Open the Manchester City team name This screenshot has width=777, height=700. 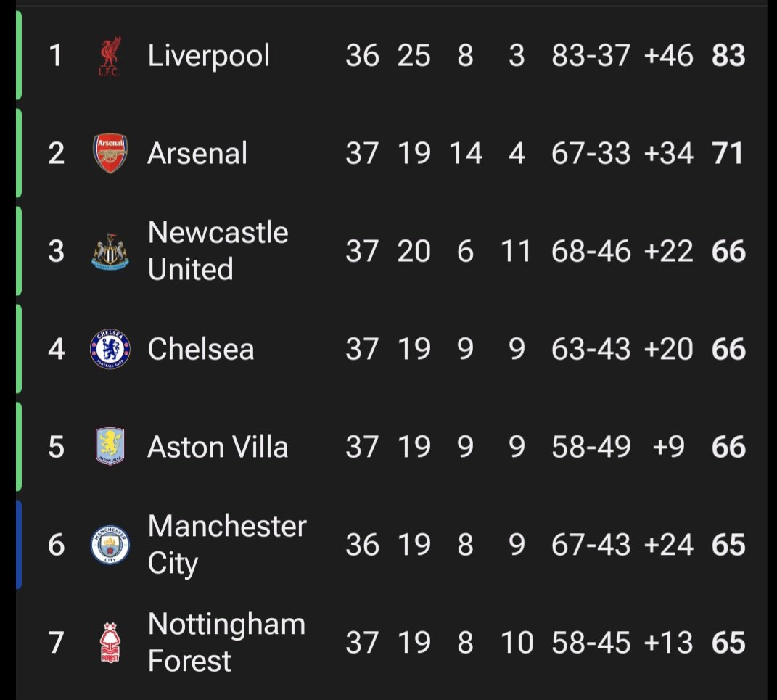tap(227, 545)
